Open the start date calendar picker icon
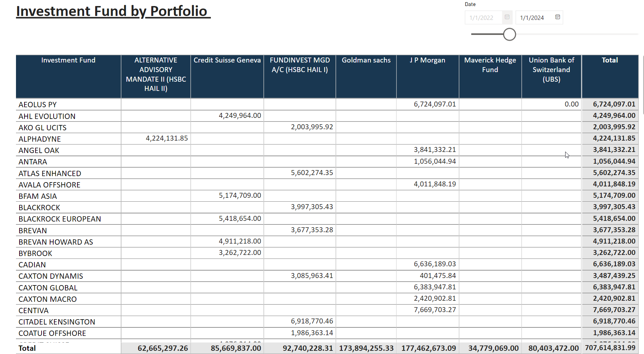644x354 pixels. pos(507,17)
